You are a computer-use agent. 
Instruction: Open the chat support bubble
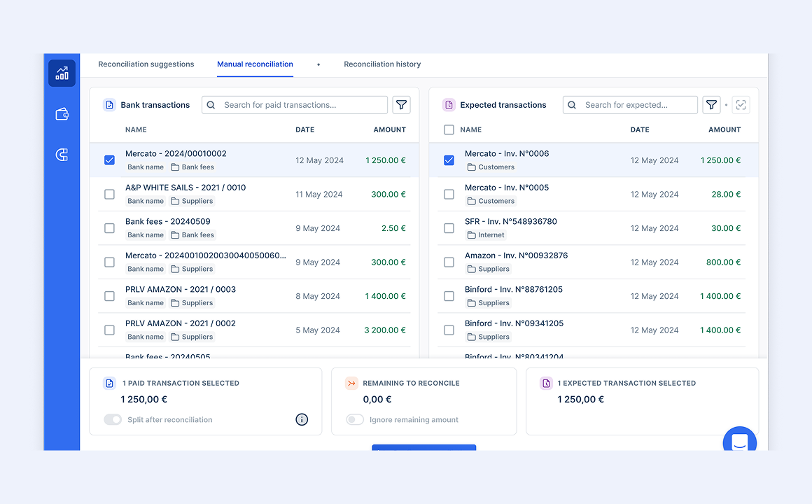[739, 442]
